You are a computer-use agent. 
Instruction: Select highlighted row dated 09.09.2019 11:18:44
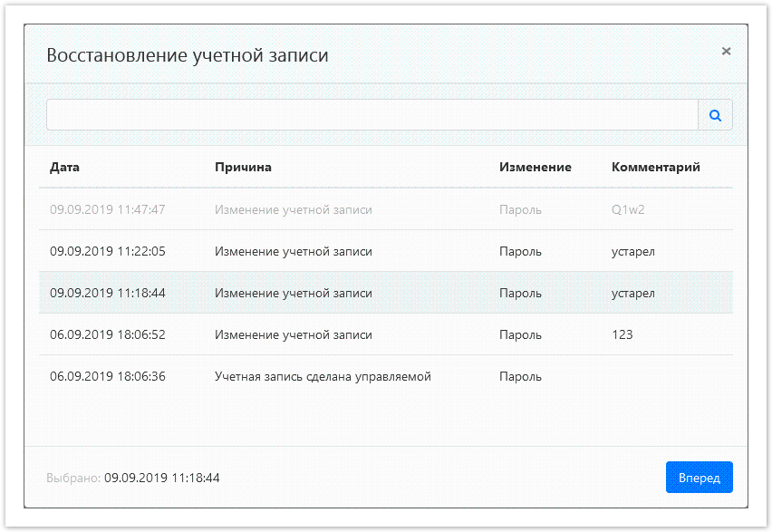point(108,293)
